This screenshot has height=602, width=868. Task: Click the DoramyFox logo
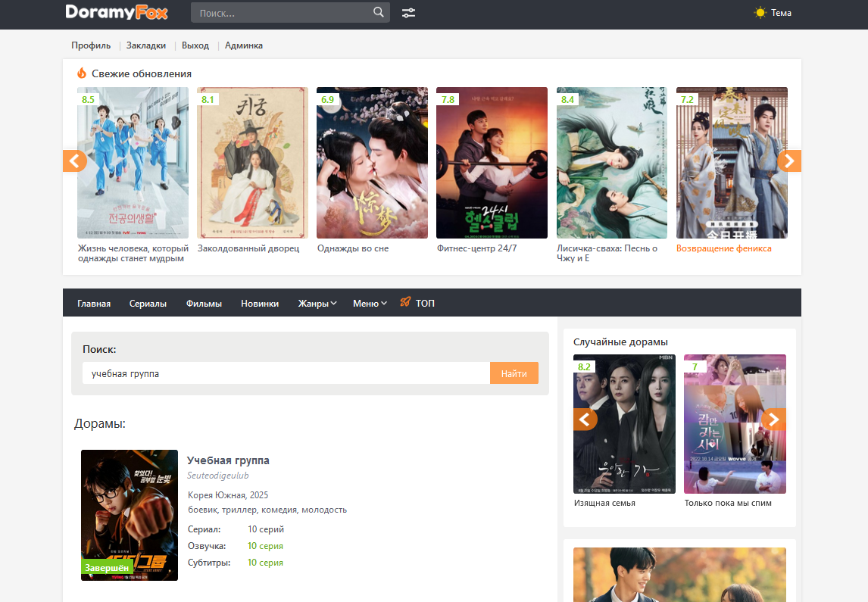(116, 12)
